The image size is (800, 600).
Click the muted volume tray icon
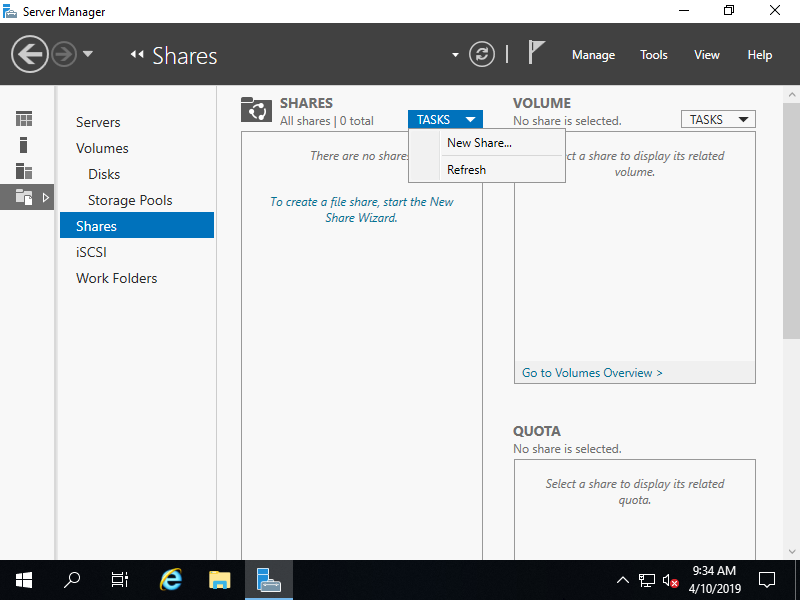click(670, 581)
